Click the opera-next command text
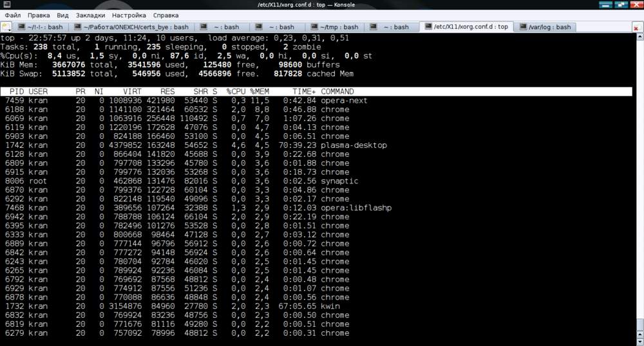Viewport: 644px width, 346px height. pos(344,100)
